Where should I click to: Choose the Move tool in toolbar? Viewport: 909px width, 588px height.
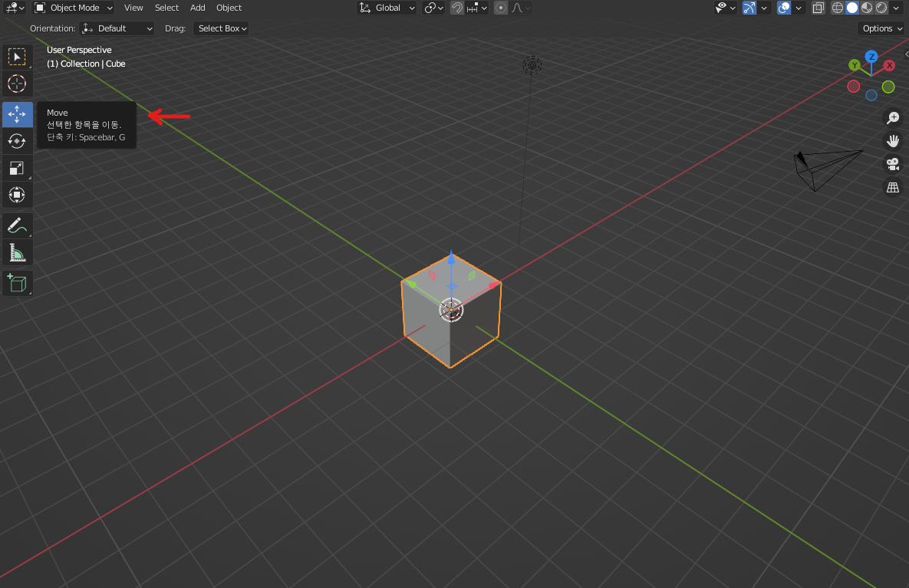click(x=17, y=114)
